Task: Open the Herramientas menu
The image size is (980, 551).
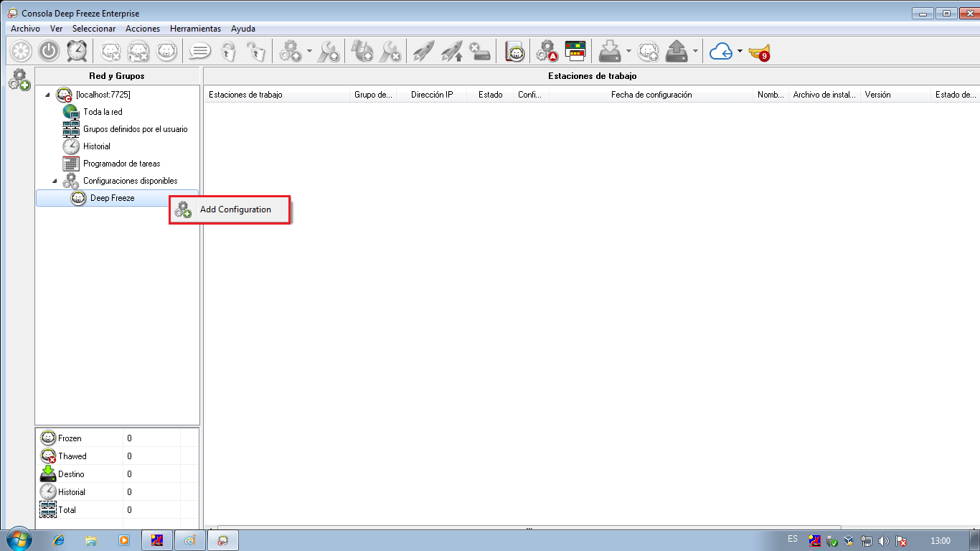Action: pos(195,29)
